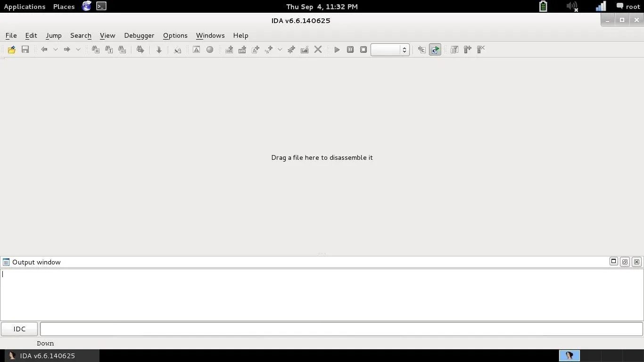Open the Places menu in top panel
This screenshot has width=644, height=362.
click(64, 7)
